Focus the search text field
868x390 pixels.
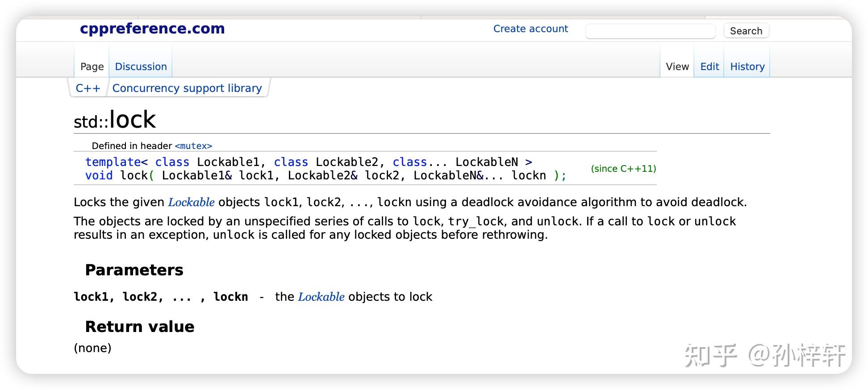(x=650, y=31)
